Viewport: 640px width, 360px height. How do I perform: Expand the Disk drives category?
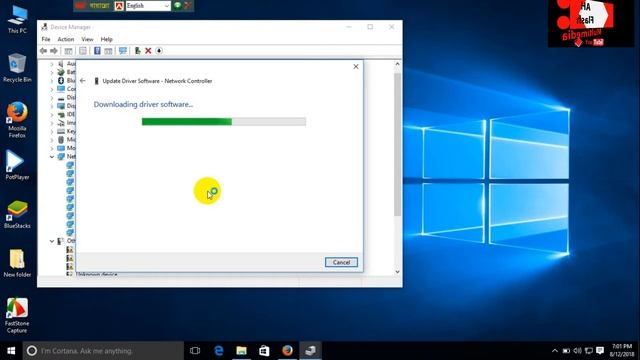[x=52, y=98]
